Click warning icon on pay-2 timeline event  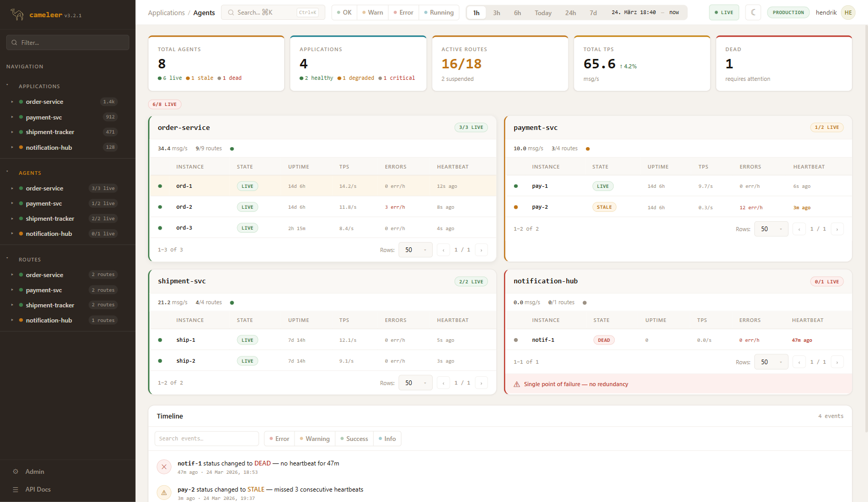(164, 493)
